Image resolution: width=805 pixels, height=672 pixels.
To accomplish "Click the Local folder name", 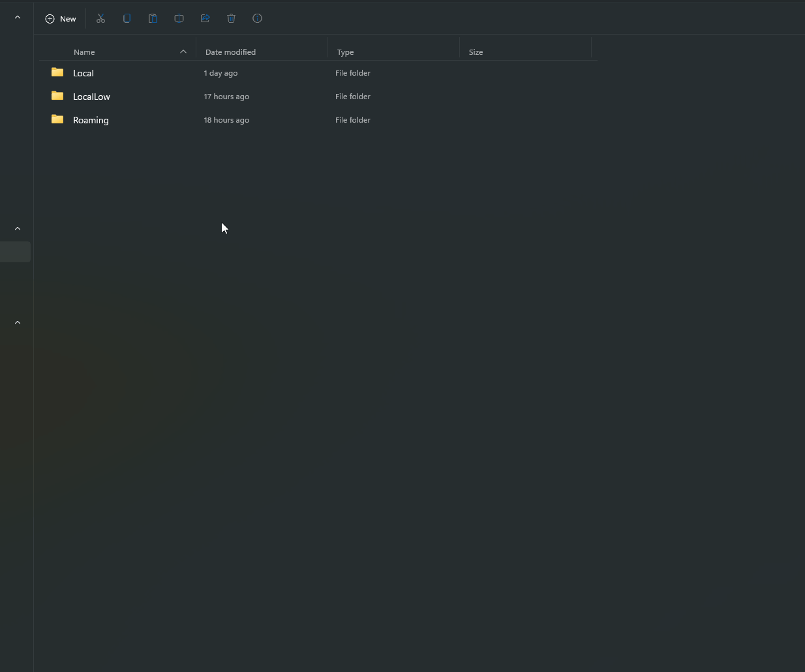I will click(x=84, y=73).
